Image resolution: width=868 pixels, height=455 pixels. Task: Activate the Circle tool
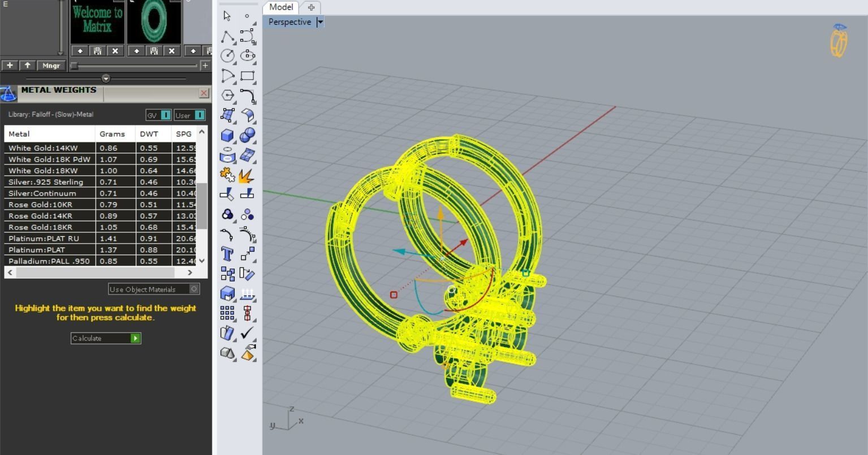point(227,56)
